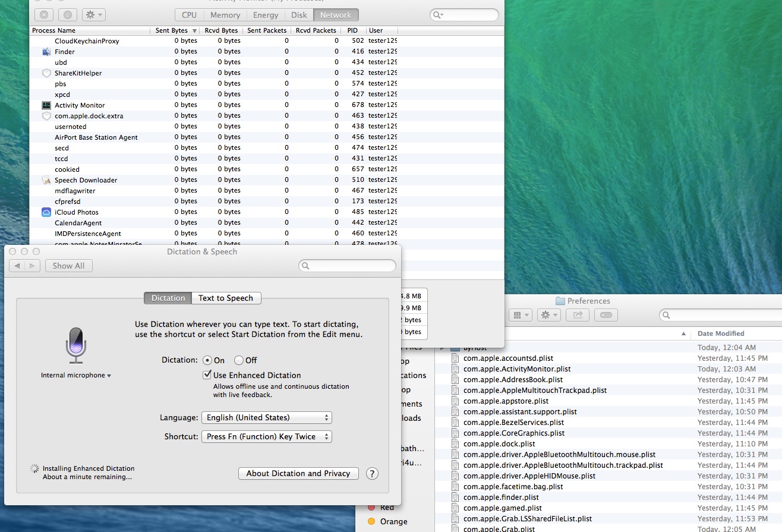Click the search field in Dictation & Speech
The width and height of the screenshot is (782, 532).
point(351,266)
